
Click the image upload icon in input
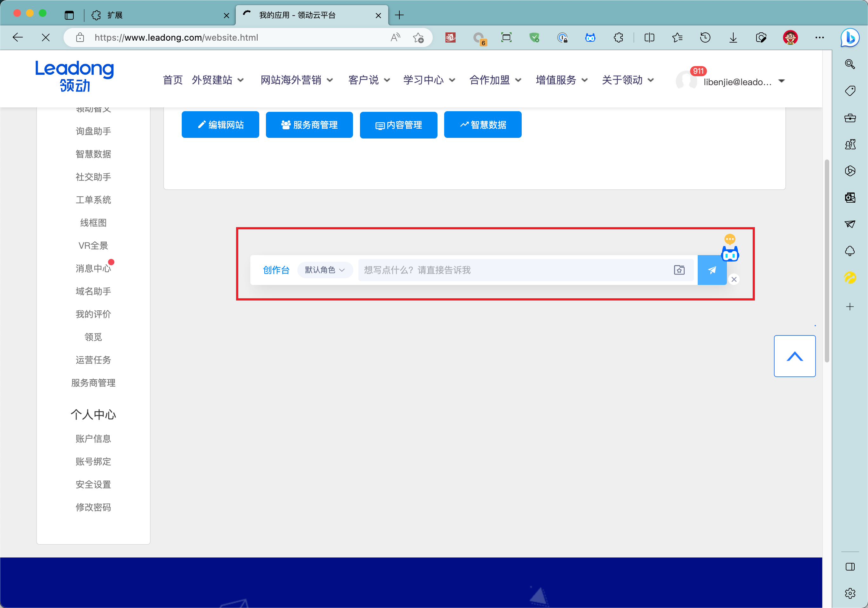[x=679, y=270]
